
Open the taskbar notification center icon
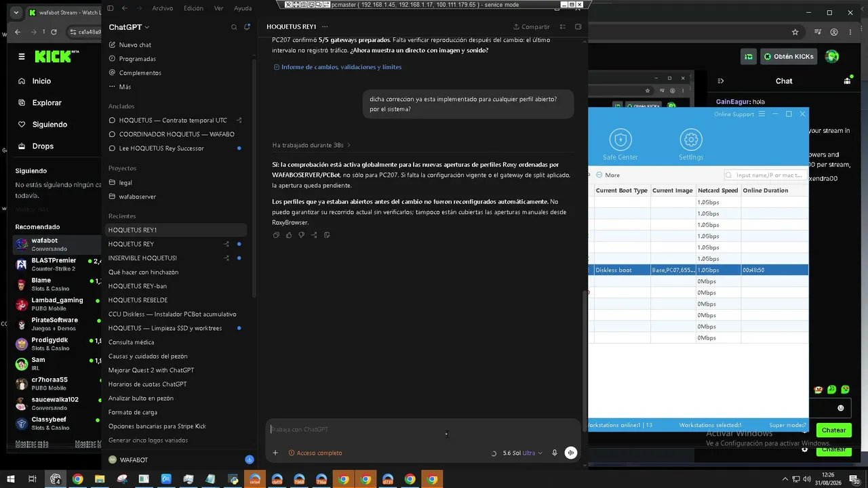[854, 480]
